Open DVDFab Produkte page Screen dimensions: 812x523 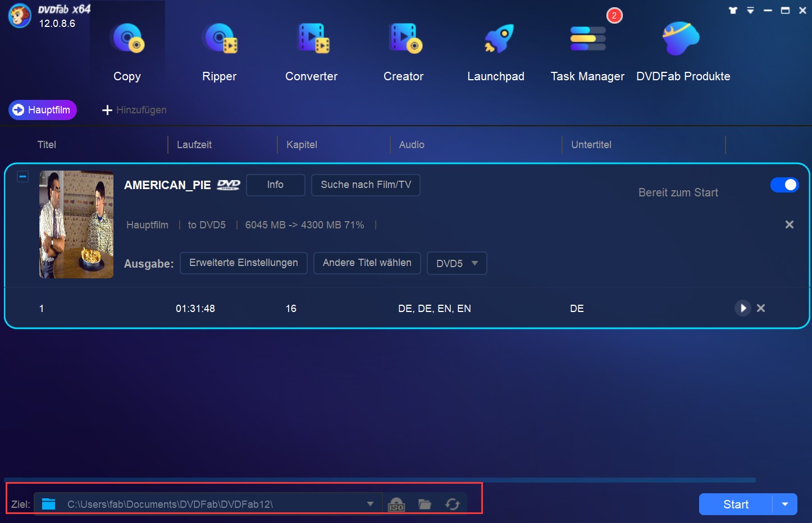[683, 52]
